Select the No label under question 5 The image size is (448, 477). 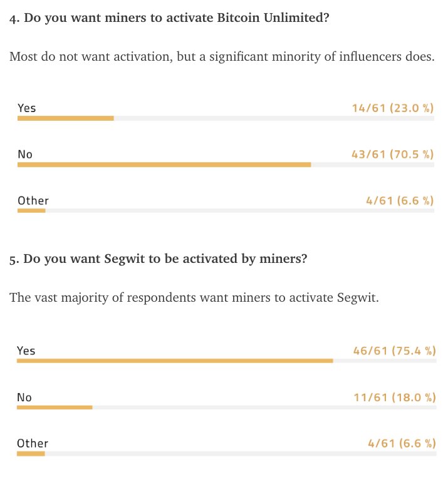24,397
